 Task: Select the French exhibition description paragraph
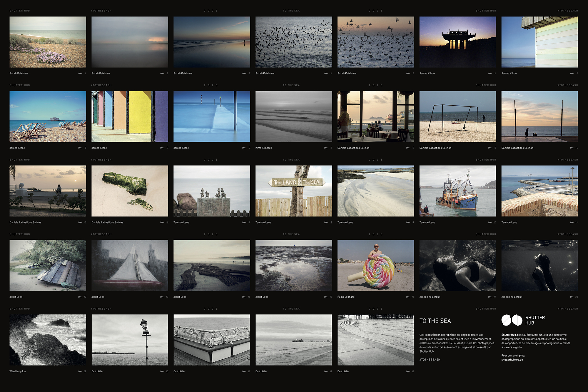tap(457, 343)
